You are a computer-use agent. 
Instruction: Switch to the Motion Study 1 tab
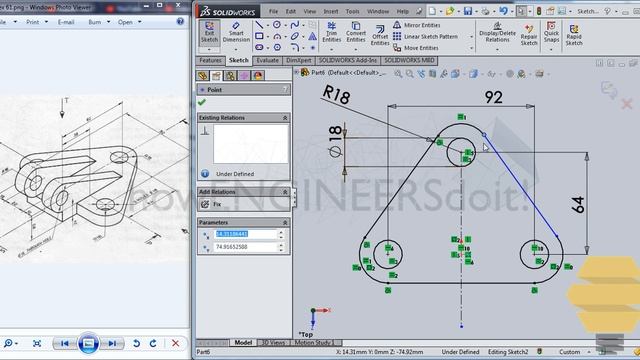[x=314, y=343]
